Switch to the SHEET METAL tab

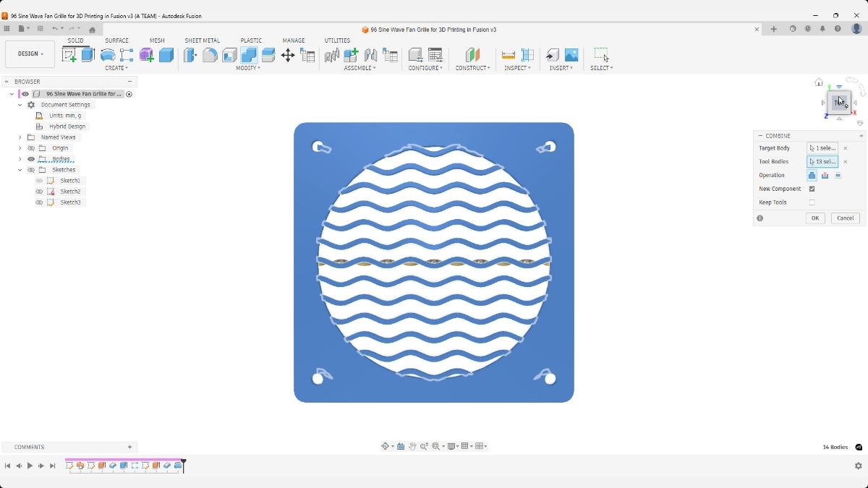[x=202, y=40]
